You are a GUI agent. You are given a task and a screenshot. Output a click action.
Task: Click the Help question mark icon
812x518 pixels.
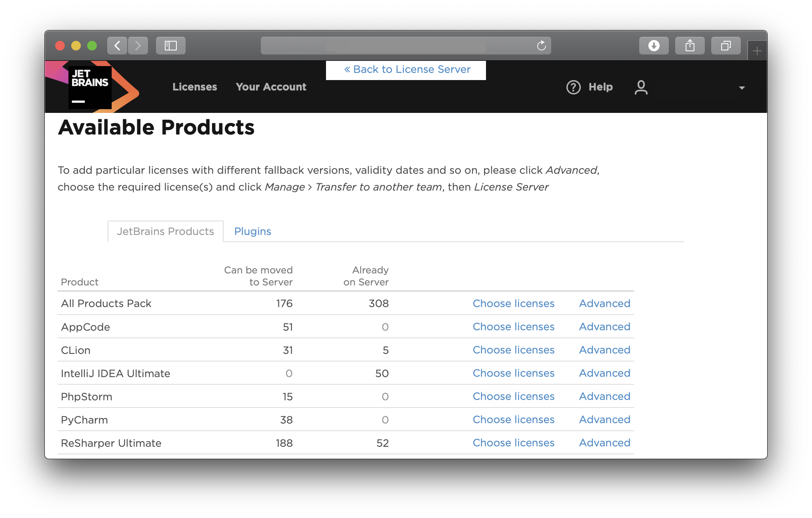pyautogui.click(x=573, y=86)
